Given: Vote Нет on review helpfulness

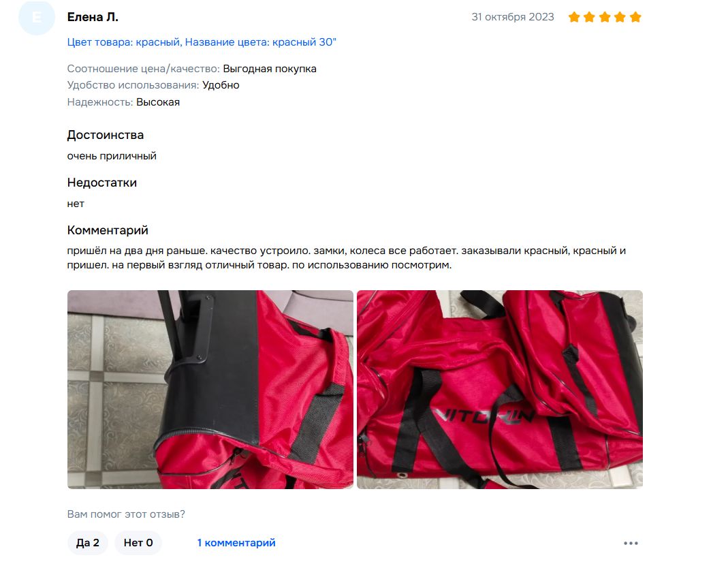Looking at the screenshot, I should [x=138, y=542].
